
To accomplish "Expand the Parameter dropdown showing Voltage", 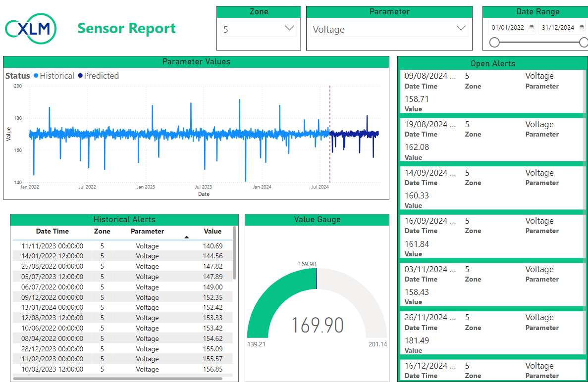I will 389,29.
